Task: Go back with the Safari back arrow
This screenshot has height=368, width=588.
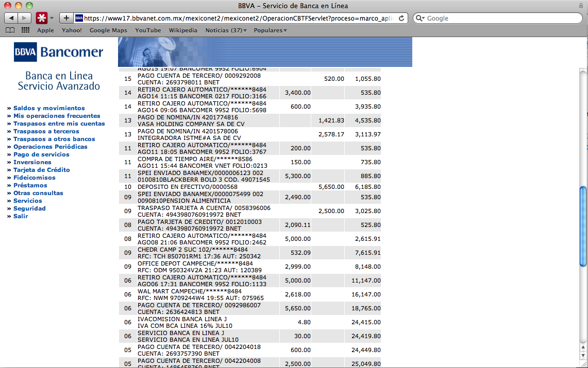Action: click(11, 18)
